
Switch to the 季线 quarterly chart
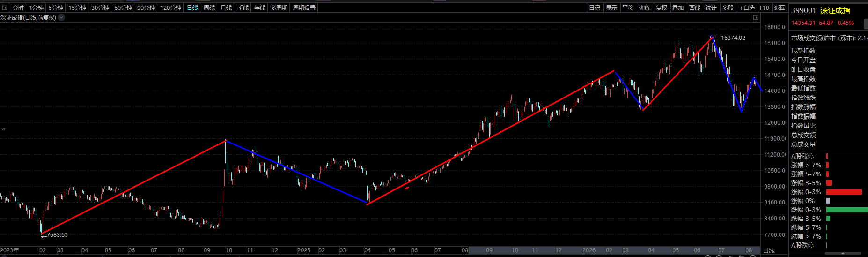click(243, 8)
